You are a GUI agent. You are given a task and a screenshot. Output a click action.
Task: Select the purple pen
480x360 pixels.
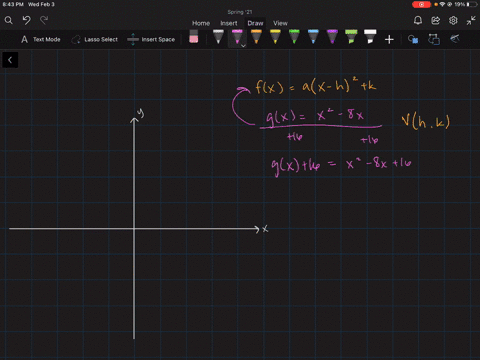[x=332, y=37]
